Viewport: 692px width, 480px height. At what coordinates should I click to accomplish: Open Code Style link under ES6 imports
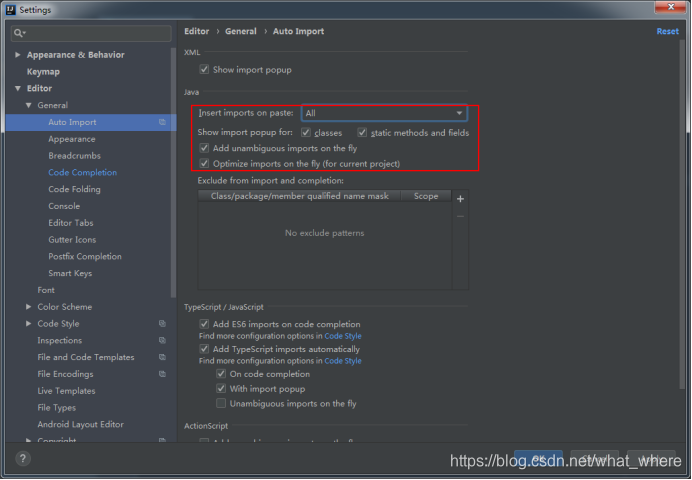click(342, 336)
